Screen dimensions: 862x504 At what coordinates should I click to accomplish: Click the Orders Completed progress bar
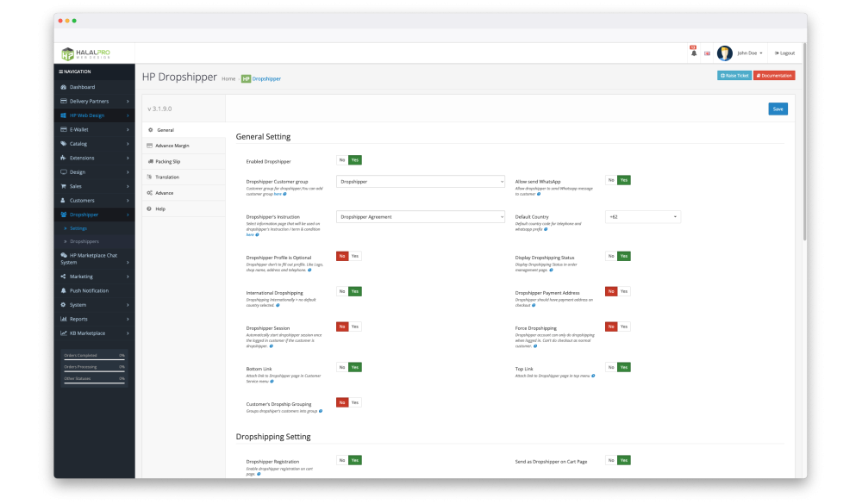pyautogui.click(x=94, y=359)
